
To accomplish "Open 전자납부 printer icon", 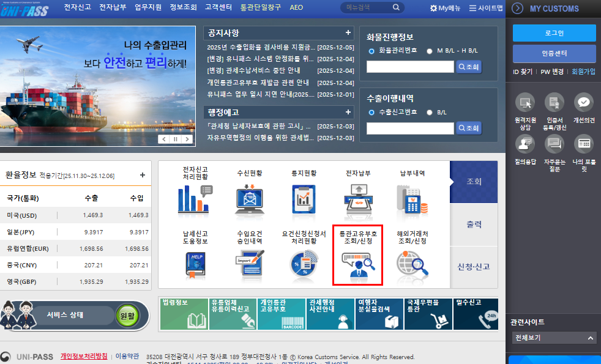I will point(358,198).
